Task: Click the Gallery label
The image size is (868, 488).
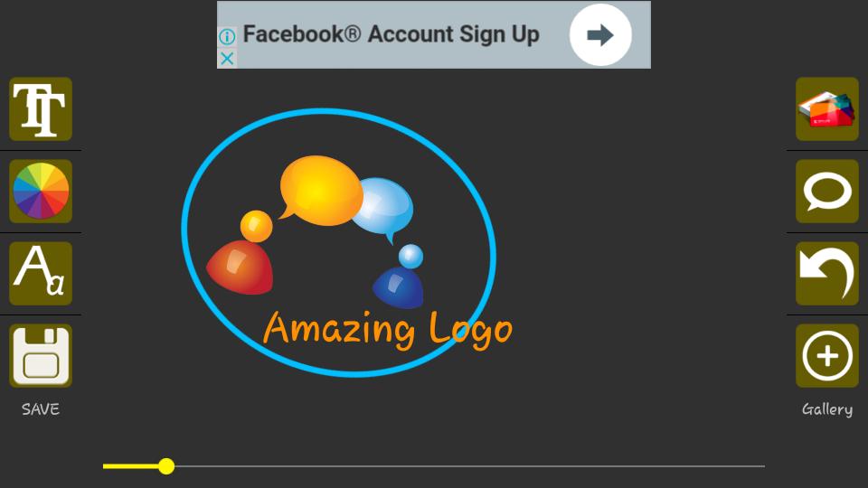Action: pyautogui.click(x=827, y=409)
